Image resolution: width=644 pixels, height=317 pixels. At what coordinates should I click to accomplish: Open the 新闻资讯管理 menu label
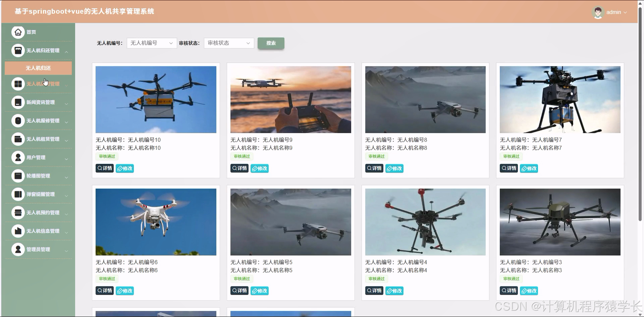coord(41,103)
